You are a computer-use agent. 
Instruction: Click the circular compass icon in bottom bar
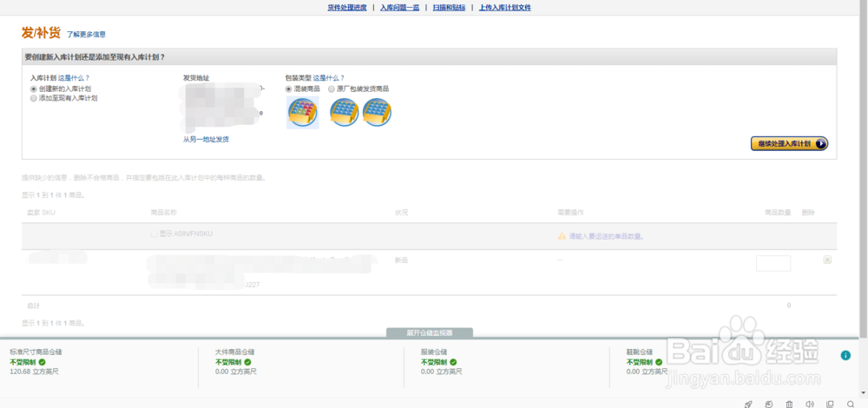pos(769,405)
